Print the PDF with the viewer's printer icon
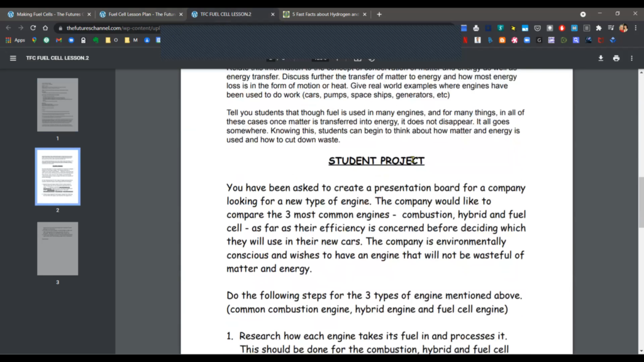Image resolution: width=644 pixels, height=362 pixels. (616, 58)
